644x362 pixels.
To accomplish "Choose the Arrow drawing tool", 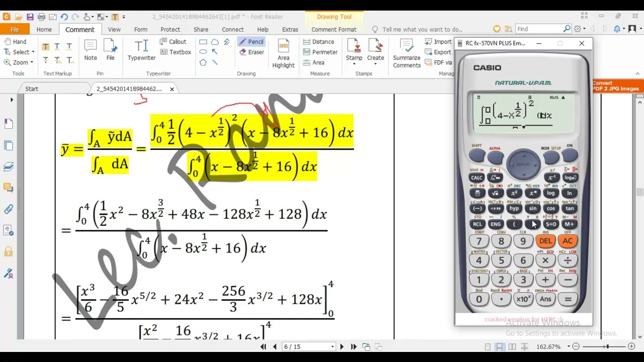I will (215, 52).
